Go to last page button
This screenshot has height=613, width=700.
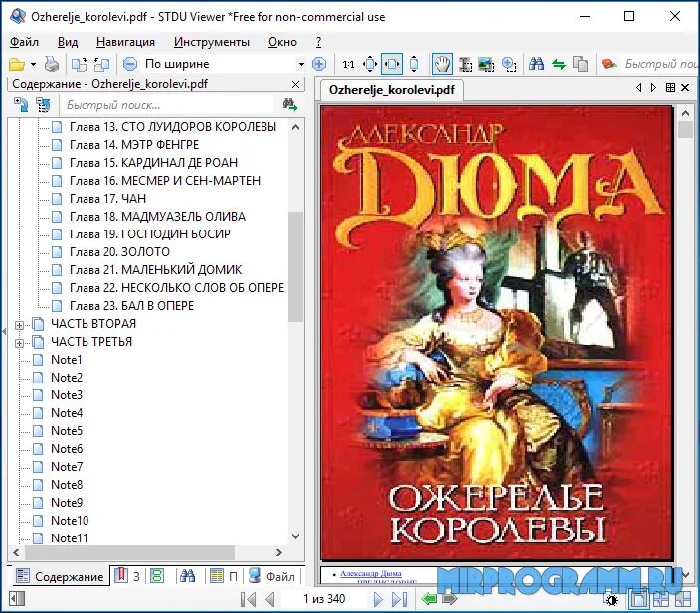point(399,599)
